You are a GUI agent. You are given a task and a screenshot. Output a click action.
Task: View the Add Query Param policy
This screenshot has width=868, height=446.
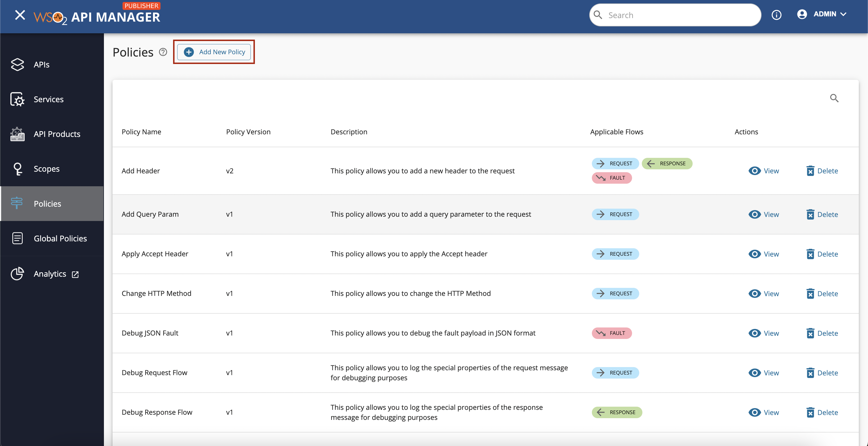pyautogui.click(x=764, y=214)
